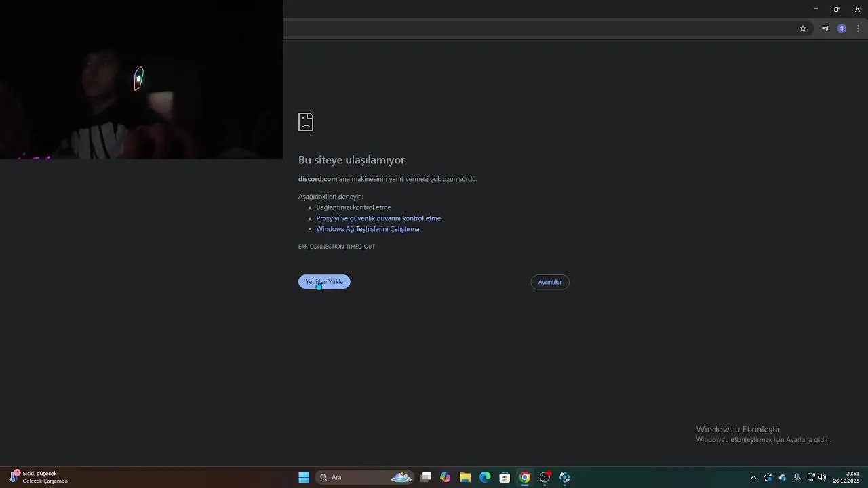Open Chrome's three-dot menu

coord(858,28)
